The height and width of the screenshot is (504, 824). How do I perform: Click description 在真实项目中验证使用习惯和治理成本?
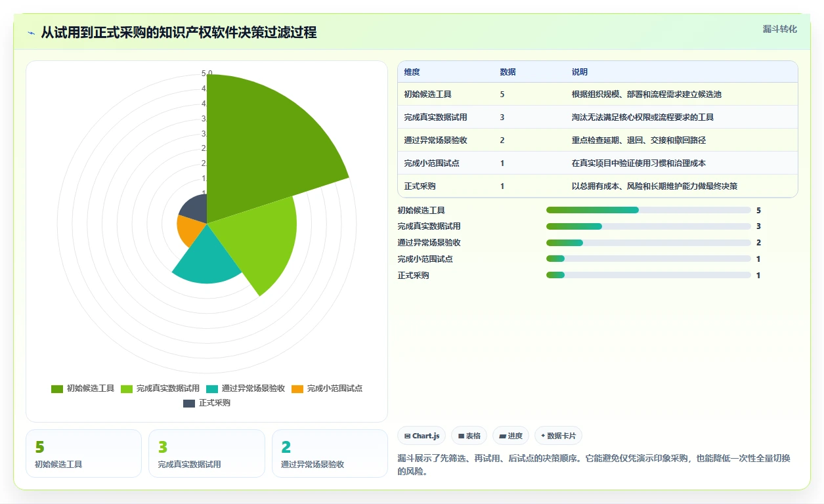pos(639,163)
